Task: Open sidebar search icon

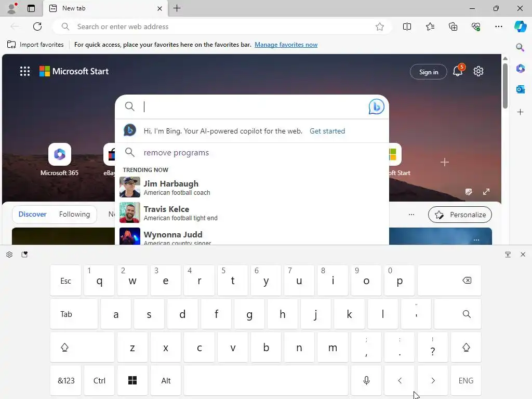Action: pyautogui.click(x=520, y=47)
